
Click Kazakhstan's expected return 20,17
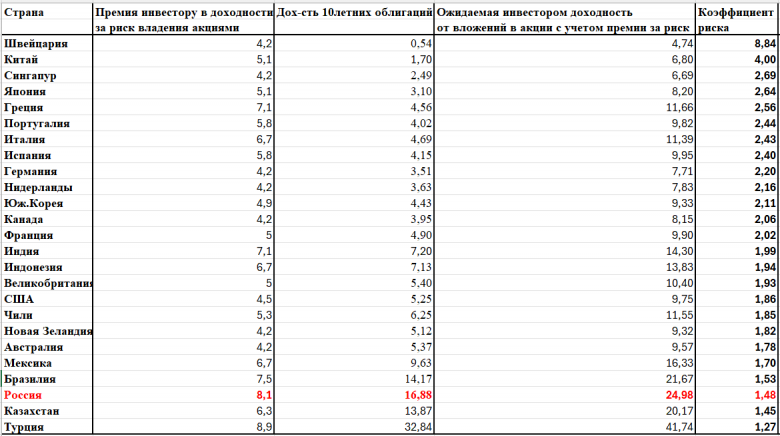[680, 411]
